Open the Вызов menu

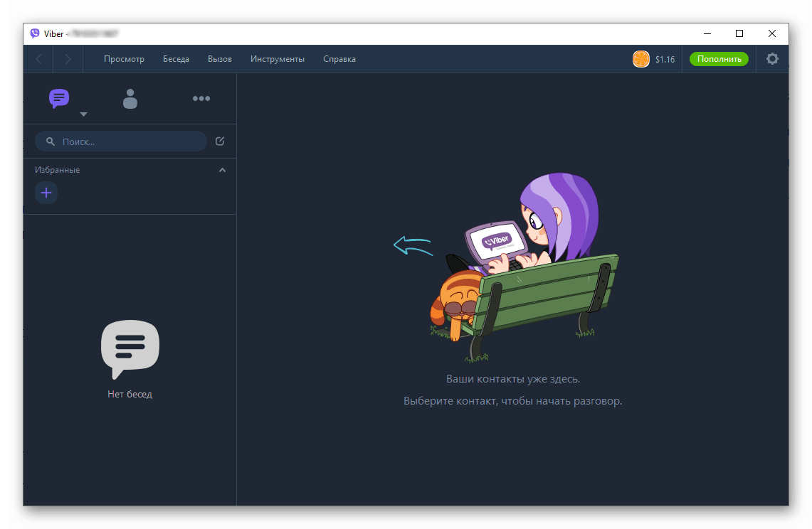pyautogui.click(x=219, y=59)
